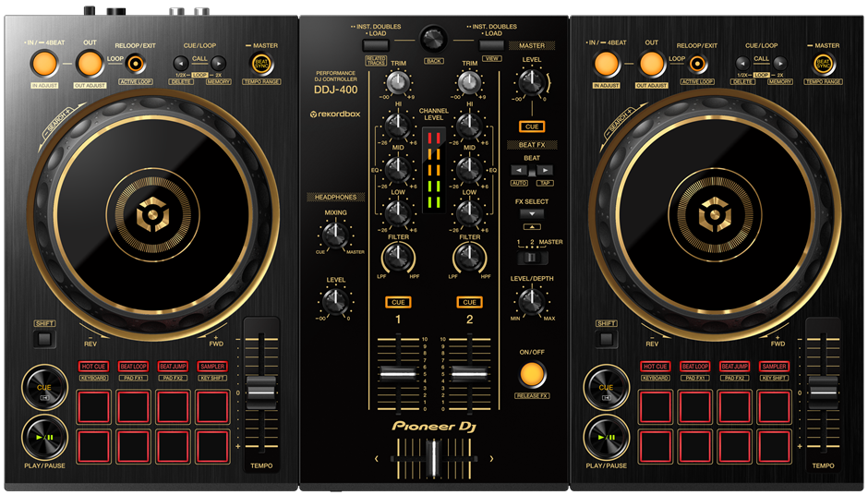Tap the left deck PLAY/PAUSE button
The width and height of the screenshot is (868, 495).
(44, 437)
